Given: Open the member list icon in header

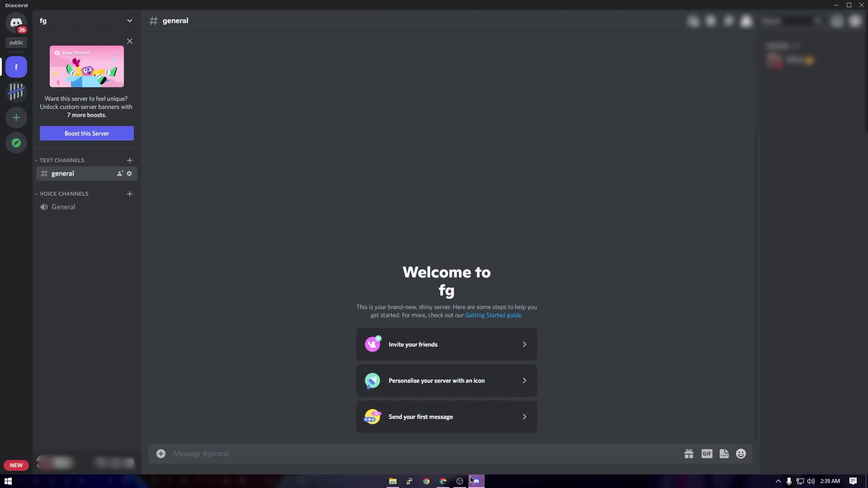Looking at the screenshot, I should coord(746,21).
